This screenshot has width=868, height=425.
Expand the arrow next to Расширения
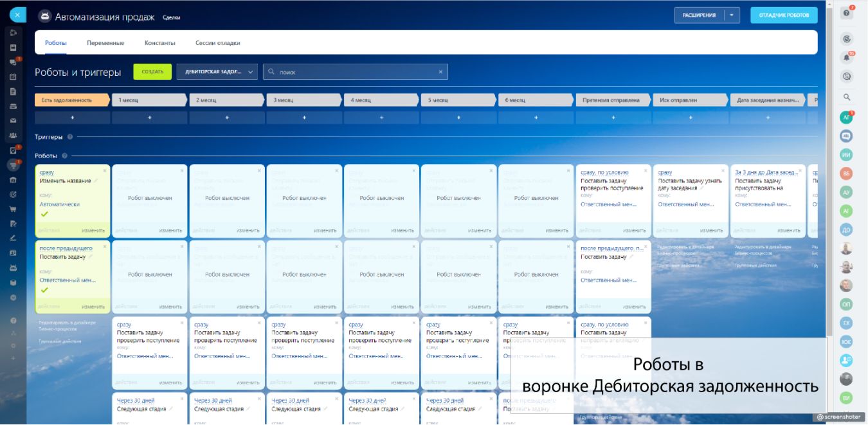coord(732,15)
